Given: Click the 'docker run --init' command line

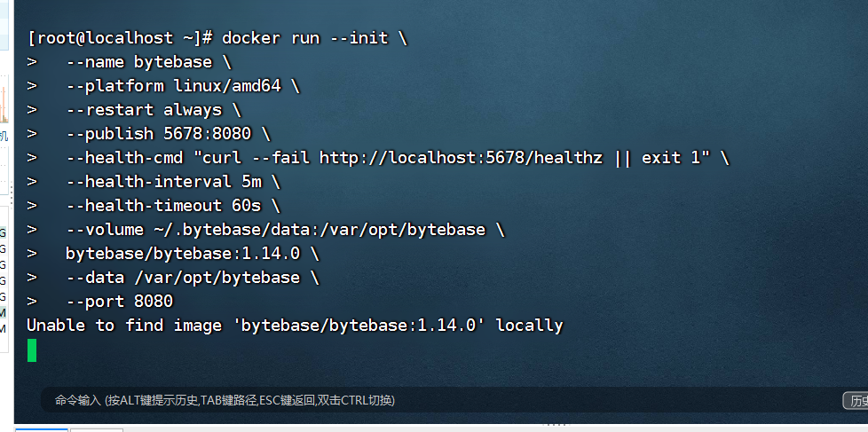Looking at the screenshot, I should [217, 38].
